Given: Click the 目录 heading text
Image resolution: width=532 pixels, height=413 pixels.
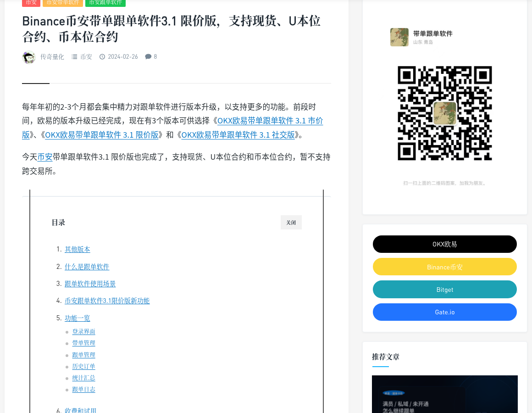Looking at the screenshot, I should [x=58, y=223].
